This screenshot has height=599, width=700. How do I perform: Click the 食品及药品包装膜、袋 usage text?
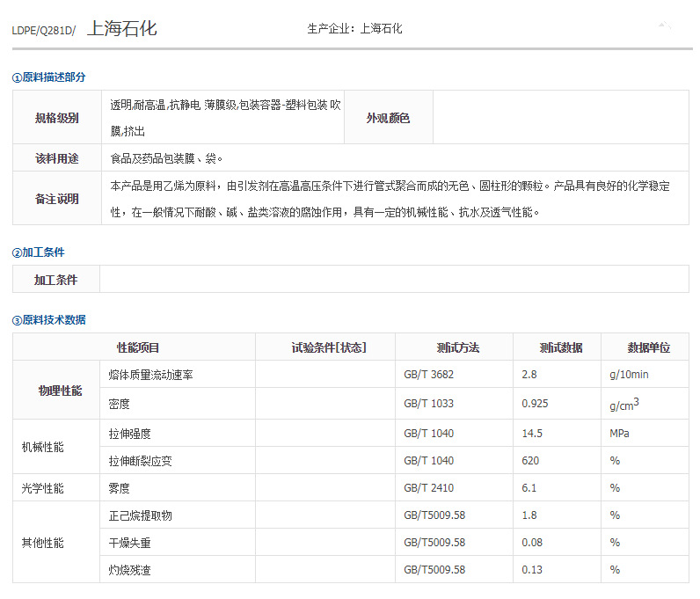click(166, 158)
